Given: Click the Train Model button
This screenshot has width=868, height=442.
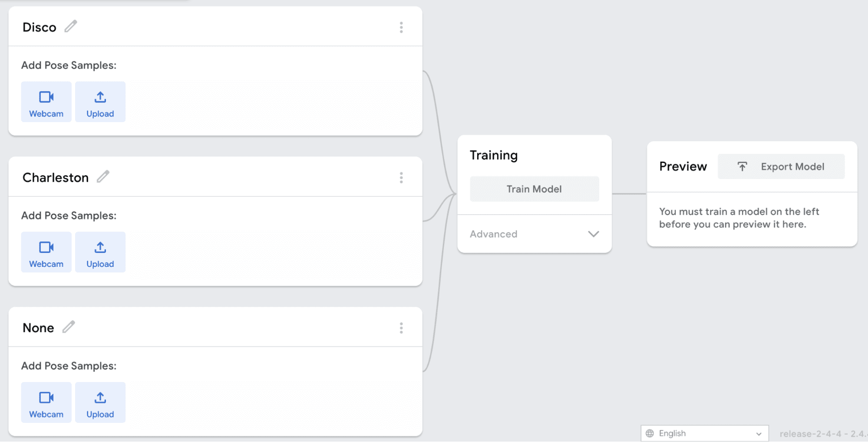Looking at the screenshot, I should pos(534,189).
